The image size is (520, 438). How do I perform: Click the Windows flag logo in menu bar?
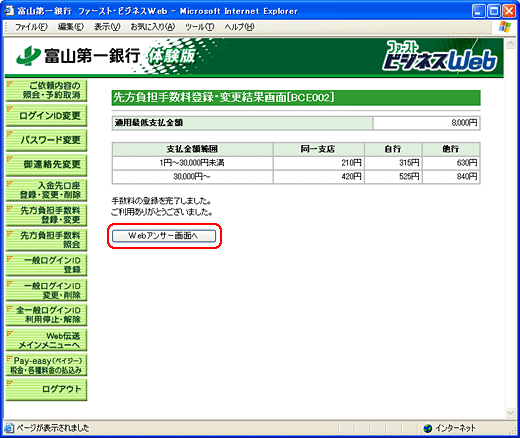(504, 27)
